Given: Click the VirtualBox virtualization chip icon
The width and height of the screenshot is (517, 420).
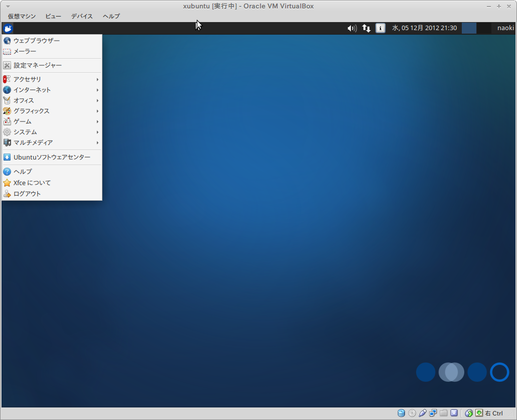Looking at the screenshot, I should coord(454,413).
